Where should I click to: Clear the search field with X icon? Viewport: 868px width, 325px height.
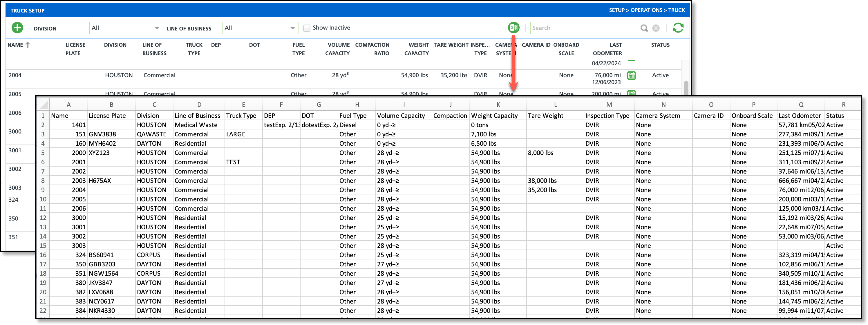pyautogui.click(x=656, y=28)
